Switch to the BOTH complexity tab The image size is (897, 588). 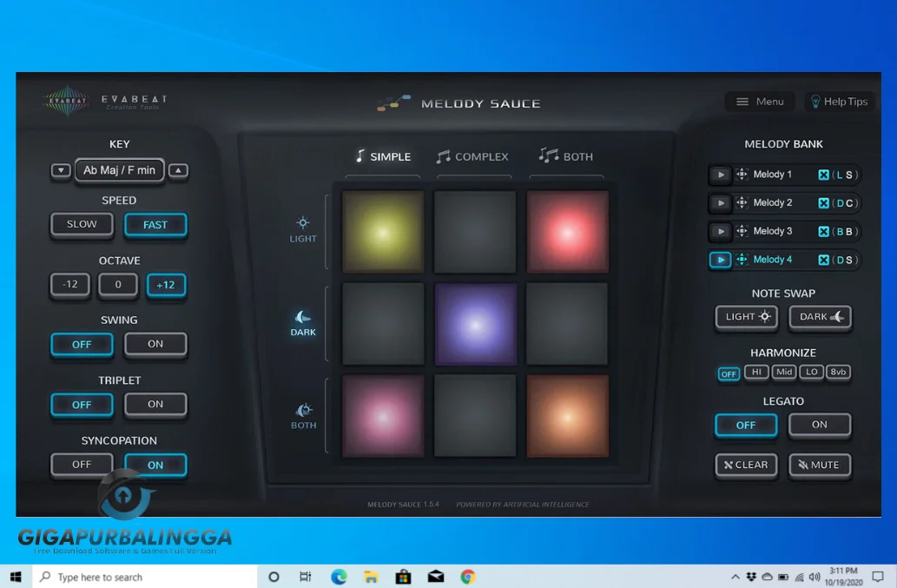[566, 156]
